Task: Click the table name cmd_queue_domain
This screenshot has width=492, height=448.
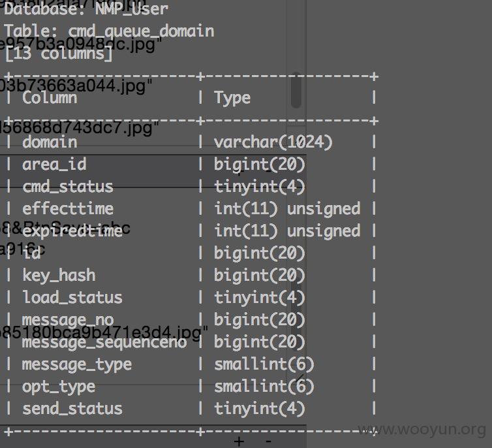Action: click(x=141, y=31)
